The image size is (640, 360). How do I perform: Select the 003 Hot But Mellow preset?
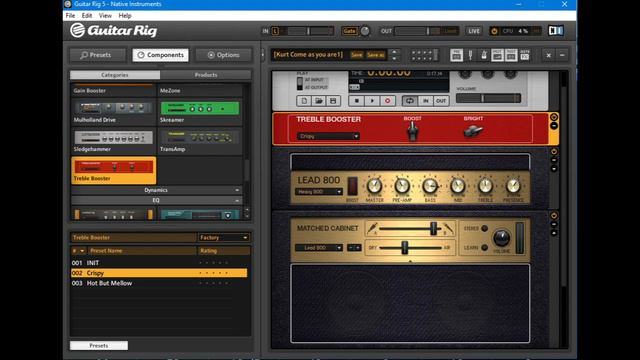(159, 283)
